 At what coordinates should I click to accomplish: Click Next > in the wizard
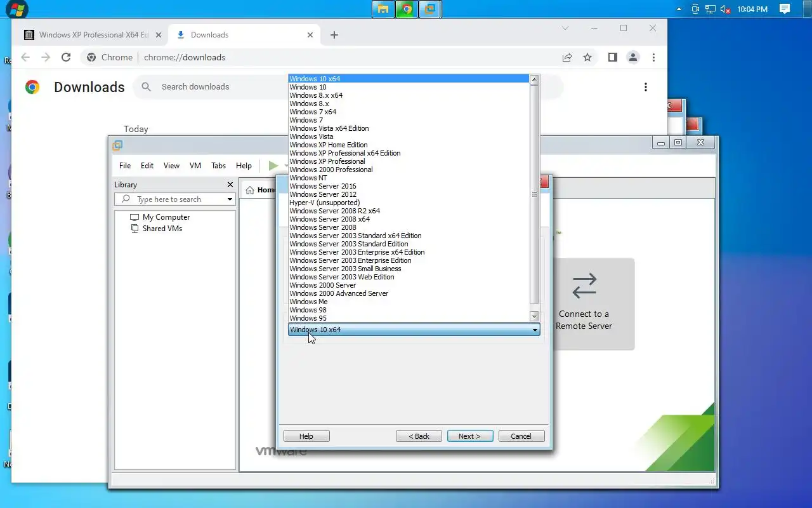(x=470, y=436)
